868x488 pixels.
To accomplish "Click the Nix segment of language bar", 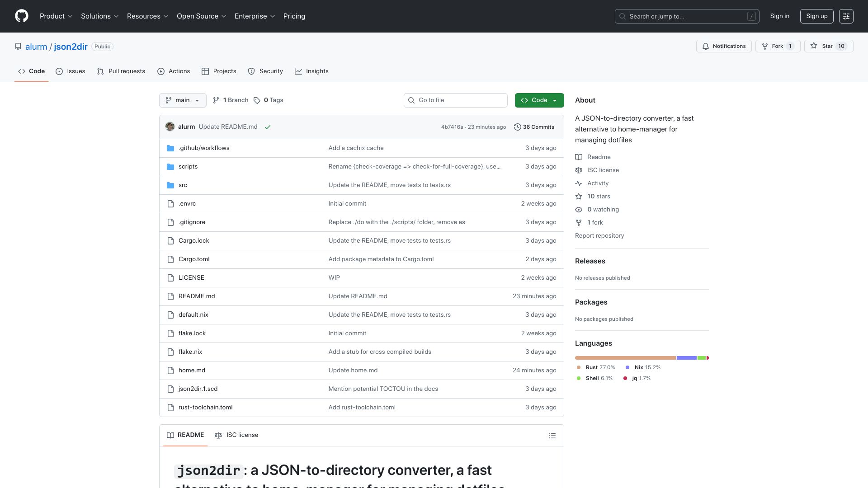I will pos(687,358).
